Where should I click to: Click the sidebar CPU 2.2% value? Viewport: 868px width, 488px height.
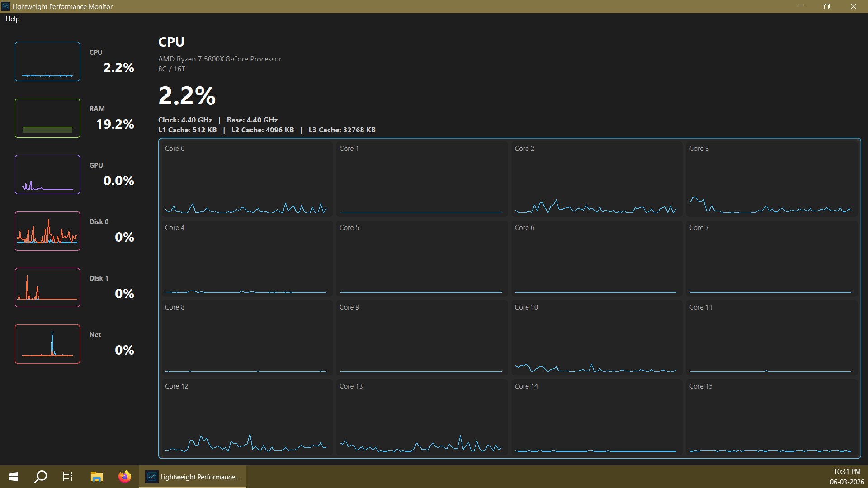pyautogui.click(x=119, y=68)
